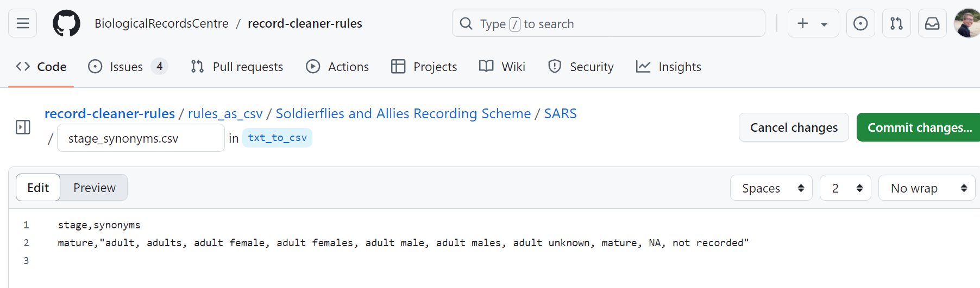Open pull requests icon in header
This screenshot has width=980, height=288.
896,23
